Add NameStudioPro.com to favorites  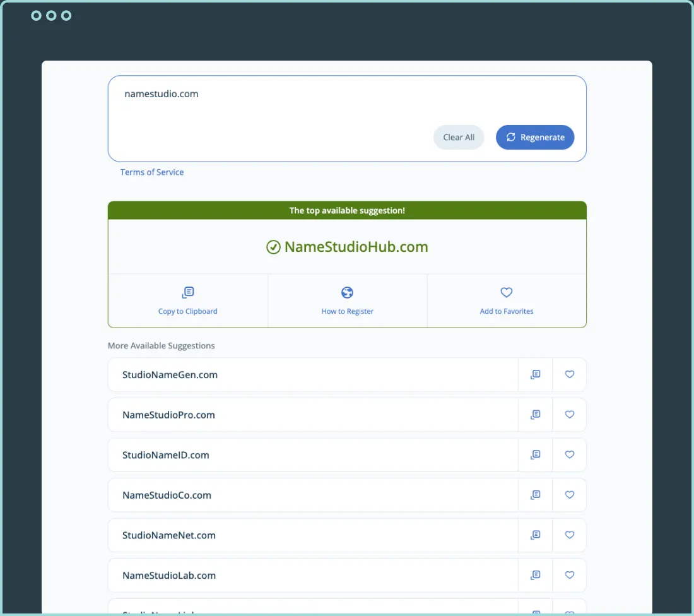(x=569, y=415)
